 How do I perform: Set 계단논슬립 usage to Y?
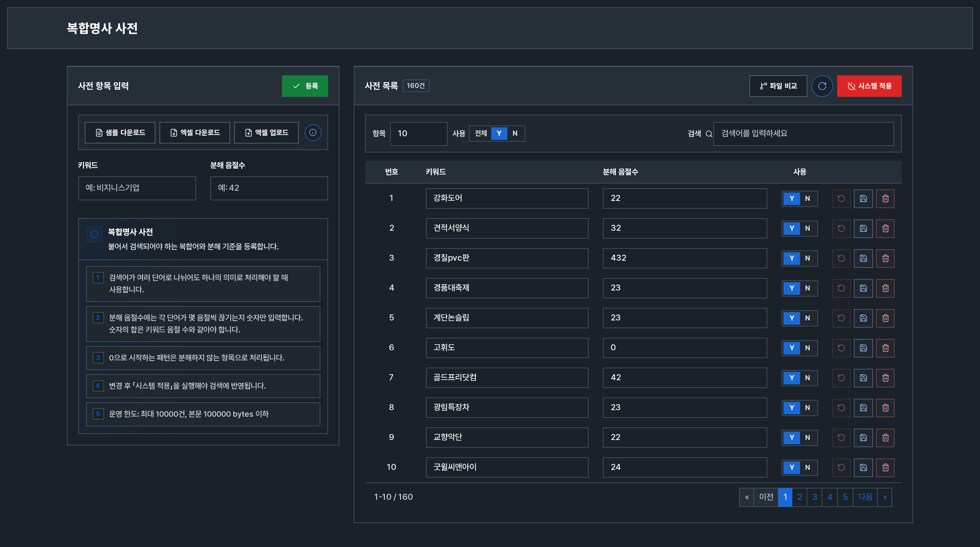[792, 318]
